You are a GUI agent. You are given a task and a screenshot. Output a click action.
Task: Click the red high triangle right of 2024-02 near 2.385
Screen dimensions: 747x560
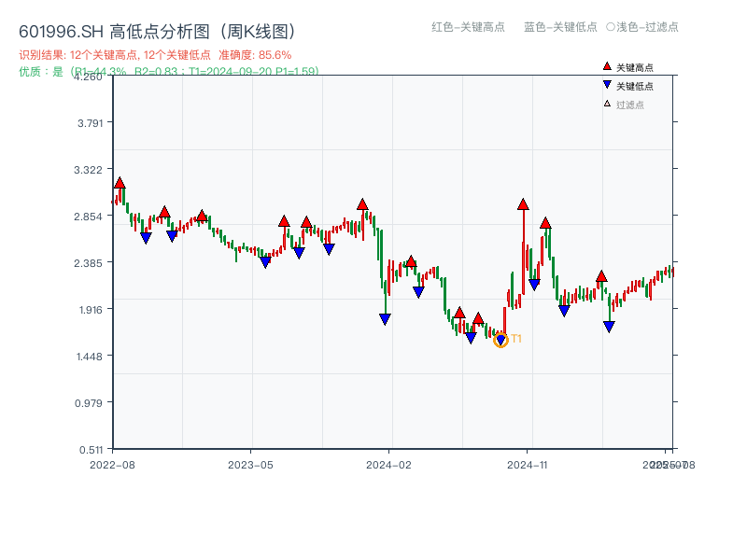tap(411, 261)
